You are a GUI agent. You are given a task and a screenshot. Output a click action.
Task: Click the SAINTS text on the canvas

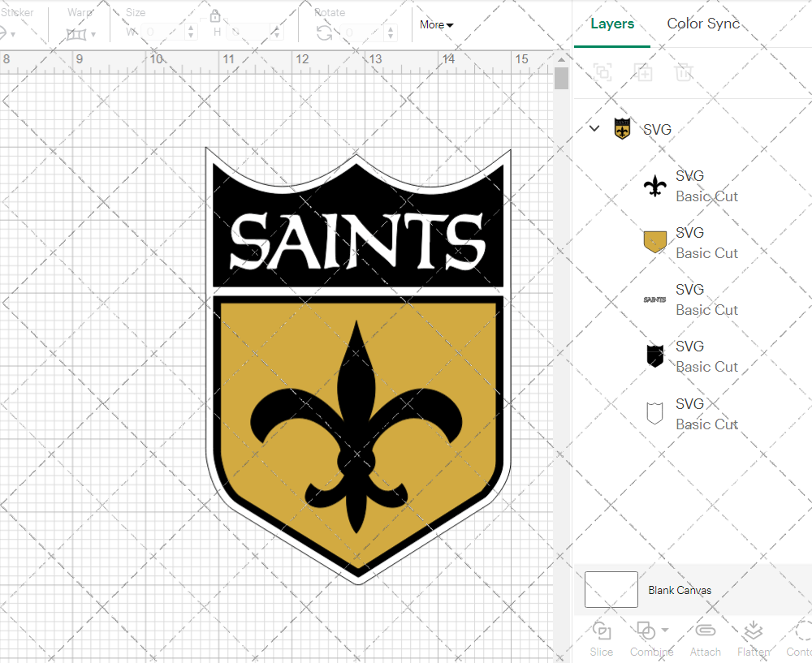coord(358,242)
